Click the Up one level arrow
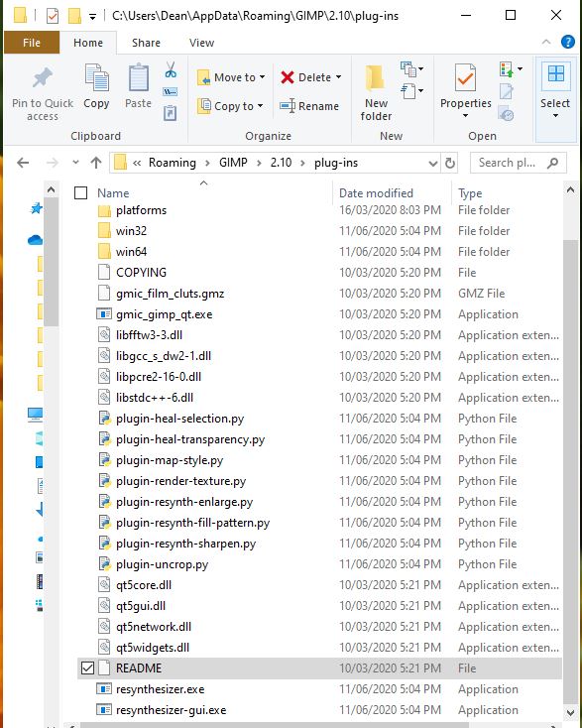 [95, 163]
